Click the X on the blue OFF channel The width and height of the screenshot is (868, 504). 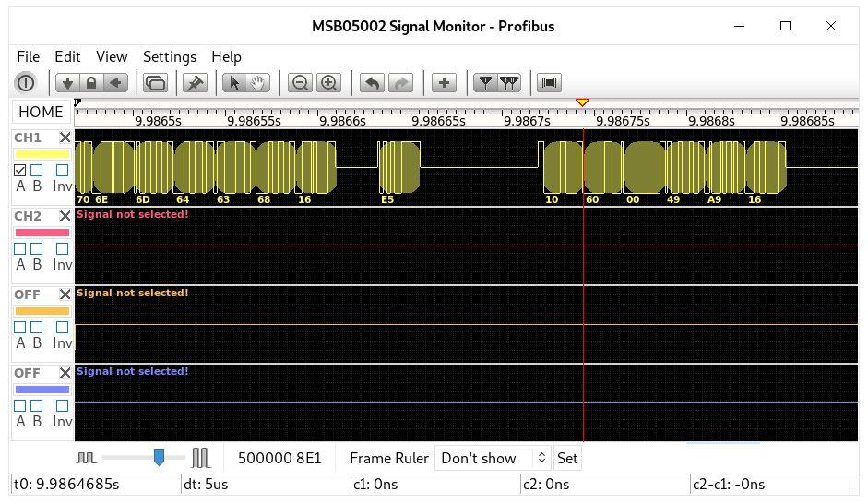coord(65,373)
